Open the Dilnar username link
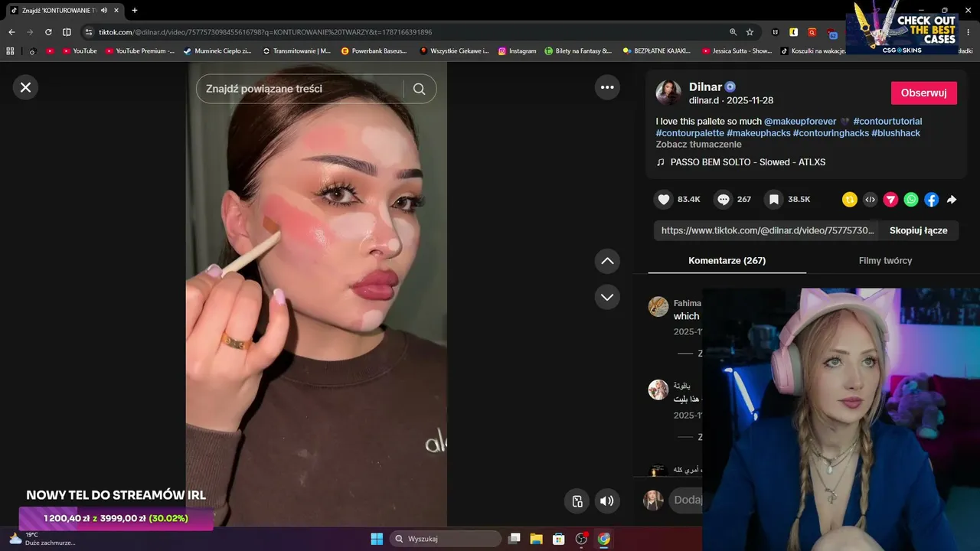The image size is (980, 551). click(x=705, y=86)
